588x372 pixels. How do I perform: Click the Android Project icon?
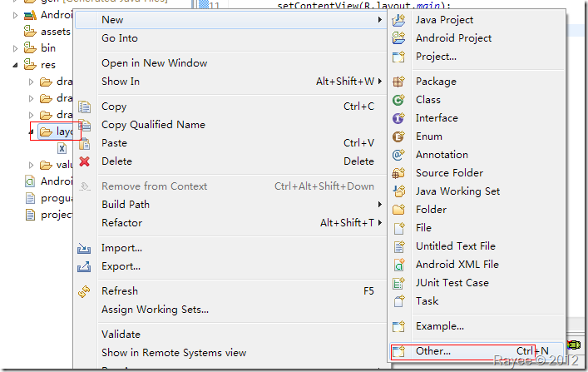point(398,38)
